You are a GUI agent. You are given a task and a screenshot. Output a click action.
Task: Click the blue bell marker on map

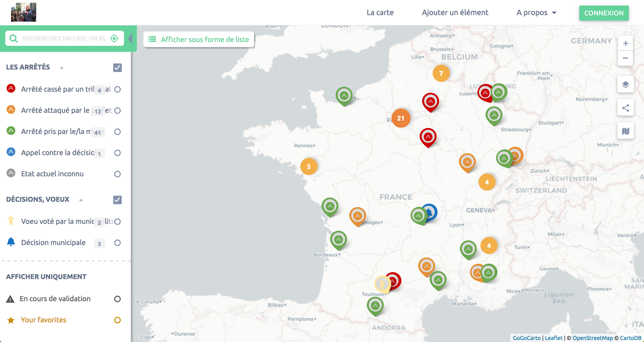pyautogui.click(x=431, y=212)
